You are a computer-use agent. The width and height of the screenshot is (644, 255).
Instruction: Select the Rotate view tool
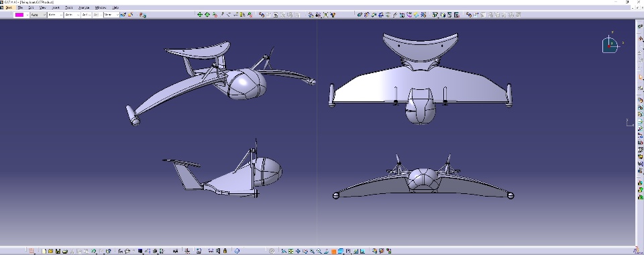click(x=305, y=251)
